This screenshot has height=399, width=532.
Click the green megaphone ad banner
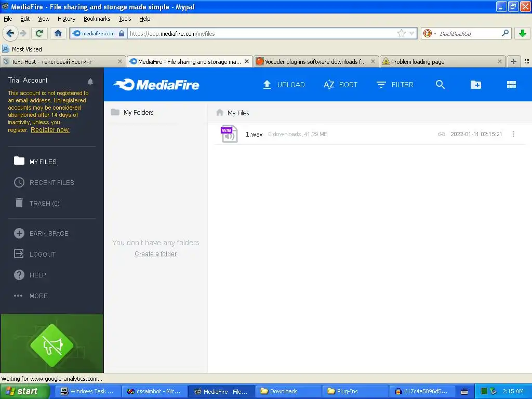click(x=52, y=343)
